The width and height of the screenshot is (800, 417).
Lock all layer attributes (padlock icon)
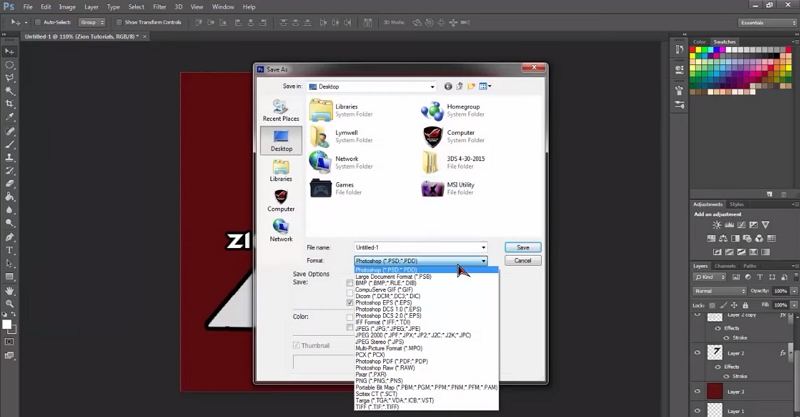point(745,305)
